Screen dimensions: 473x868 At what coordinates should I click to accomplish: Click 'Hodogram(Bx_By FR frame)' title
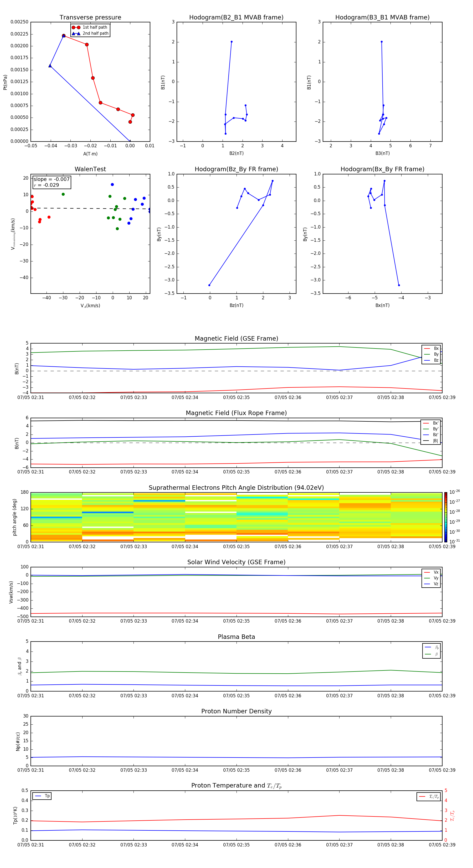coord(382,169)
